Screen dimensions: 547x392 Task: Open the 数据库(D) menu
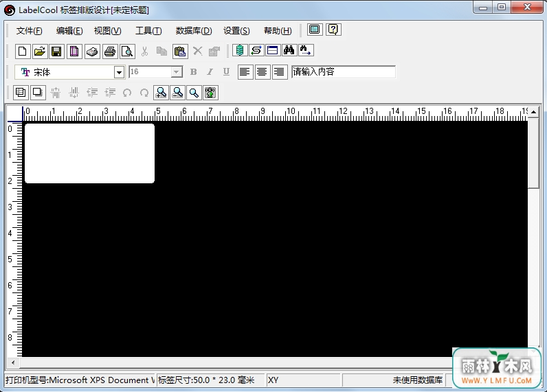click(x=194, y=31)
